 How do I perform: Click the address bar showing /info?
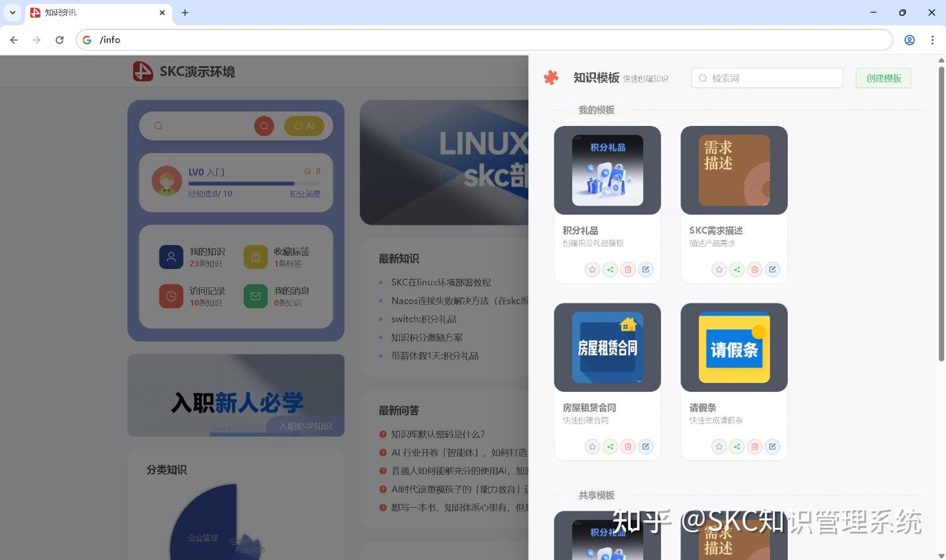click(x=485, y=40)
